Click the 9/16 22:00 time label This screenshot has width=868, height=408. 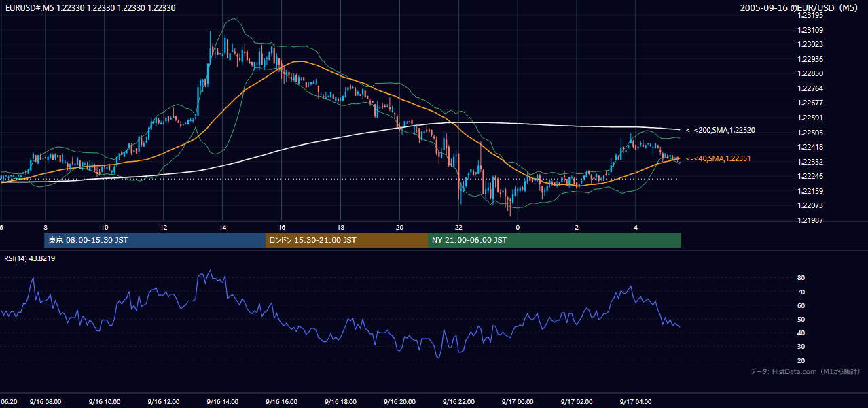[x=459, y=402]
